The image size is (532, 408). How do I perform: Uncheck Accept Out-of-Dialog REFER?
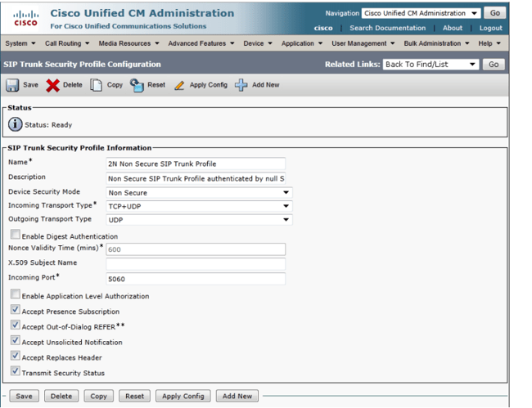point(15,325)
